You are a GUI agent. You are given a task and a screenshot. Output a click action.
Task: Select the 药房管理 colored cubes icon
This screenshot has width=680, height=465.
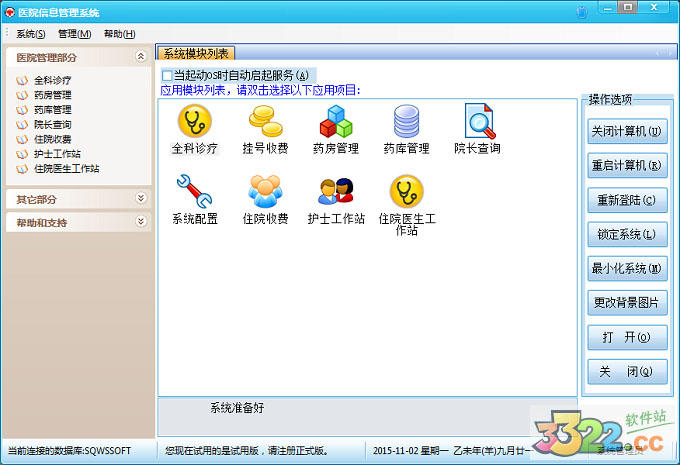coord(335,122)
